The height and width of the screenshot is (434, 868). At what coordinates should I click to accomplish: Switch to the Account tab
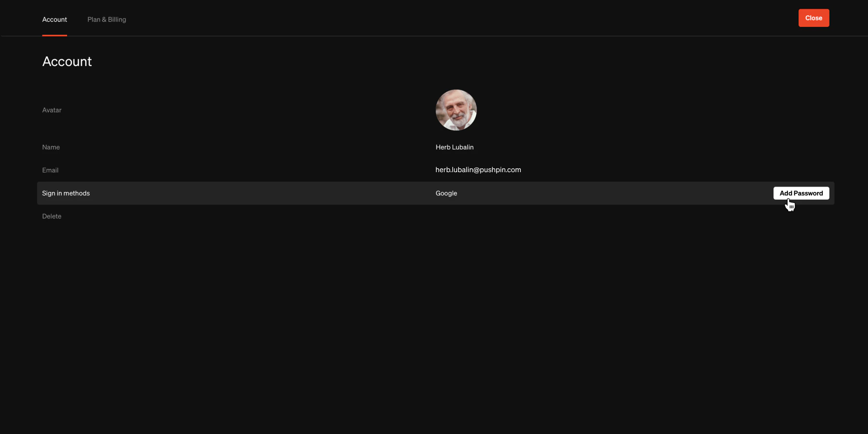point(54,19)
